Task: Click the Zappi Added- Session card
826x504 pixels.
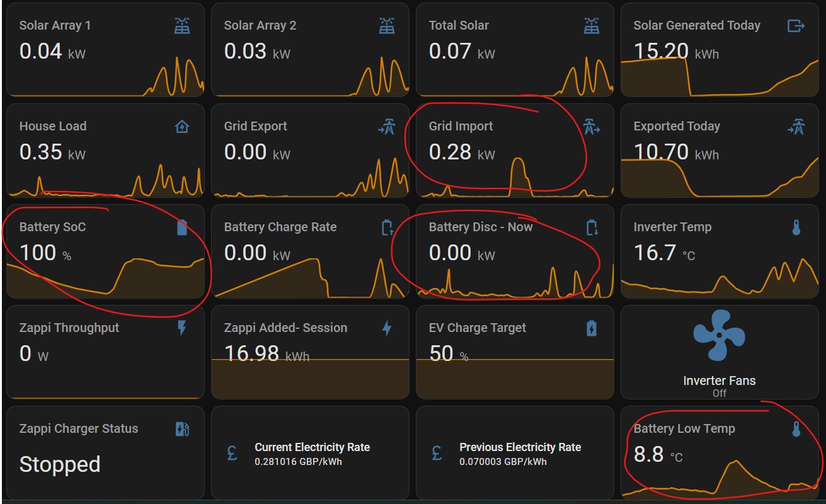Action: point(310,352)
